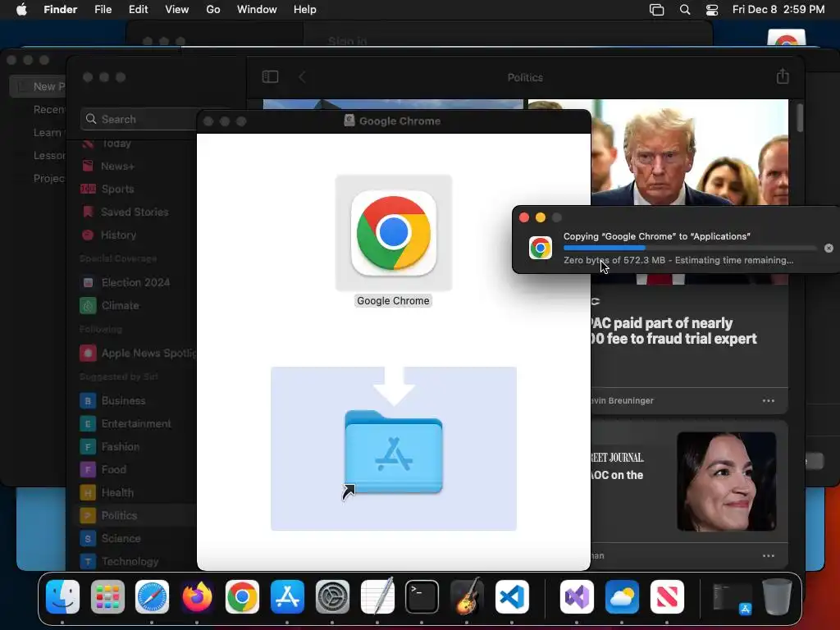This screenshot has height=630, width=840.
Task: Open TextEdit from the Dock
Action: click(377, 597)
